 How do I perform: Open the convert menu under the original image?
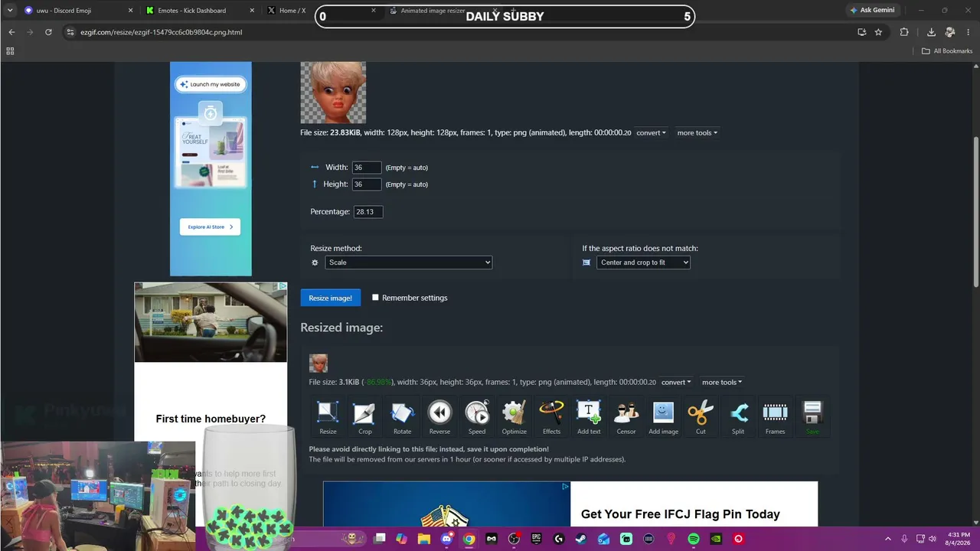click(651, 132)
